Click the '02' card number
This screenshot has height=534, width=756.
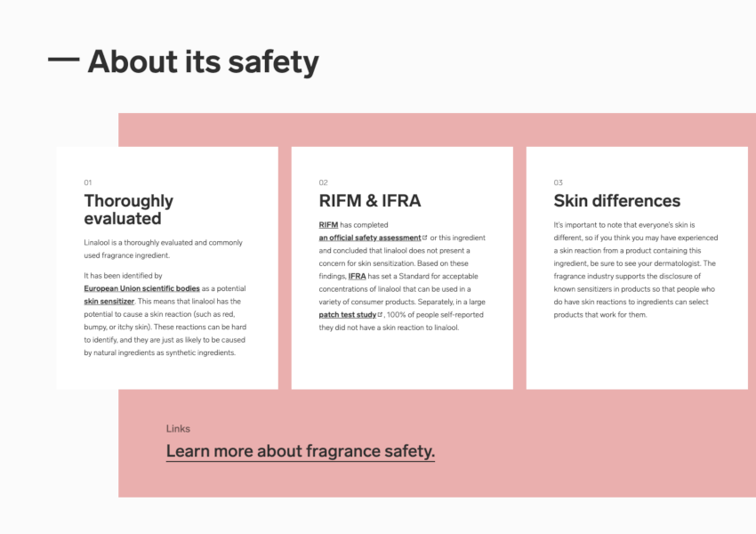[x=323, y=182]
